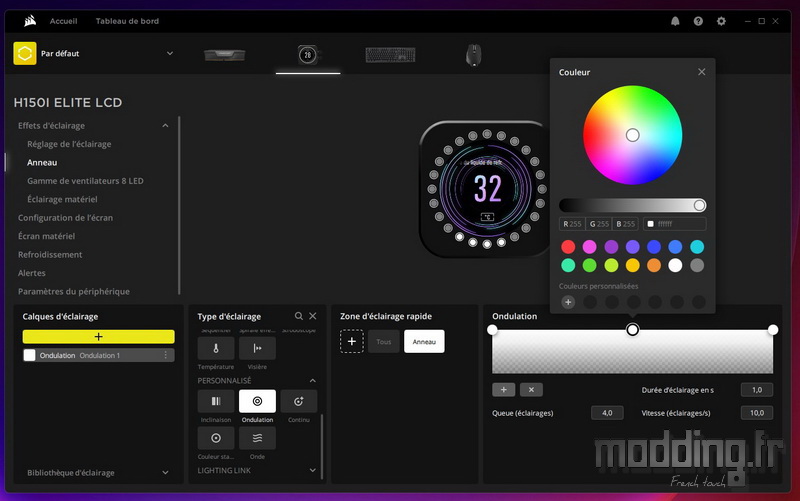
Task: Close the Couleur picker popup
Action: coord(702,72)
